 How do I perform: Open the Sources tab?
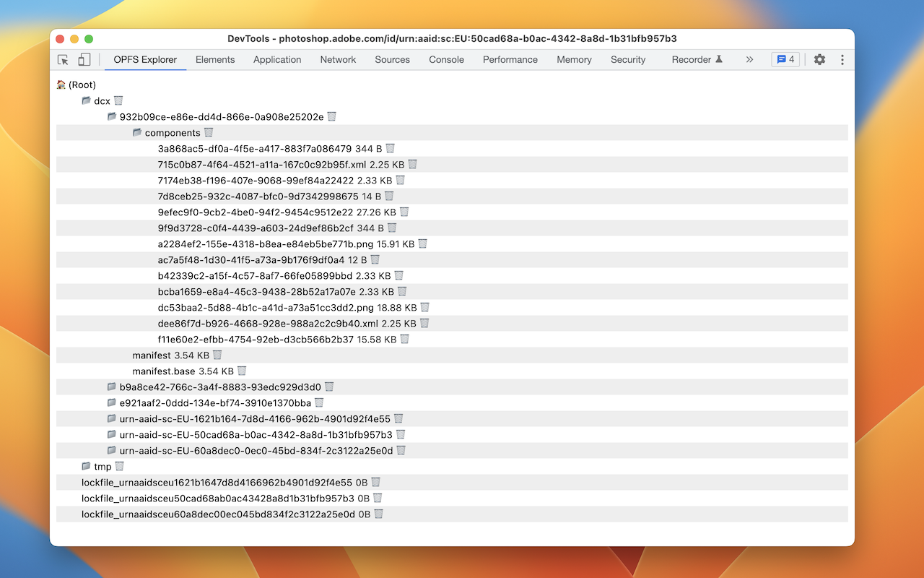[x=392, y=60]
